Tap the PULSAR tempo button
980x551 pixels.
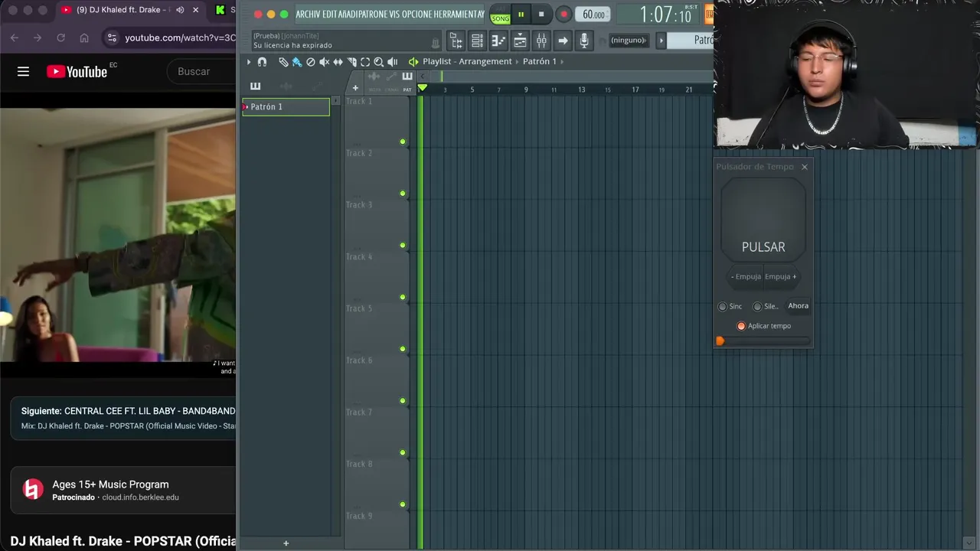pos(763,220)
